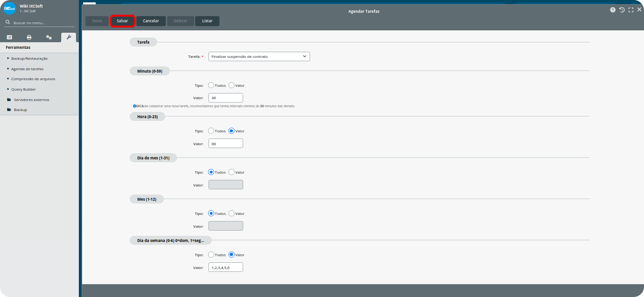The width and height of the screenshot is (644, 297).
Task: Select Todos radio under Hora
Action: [211, 131]
